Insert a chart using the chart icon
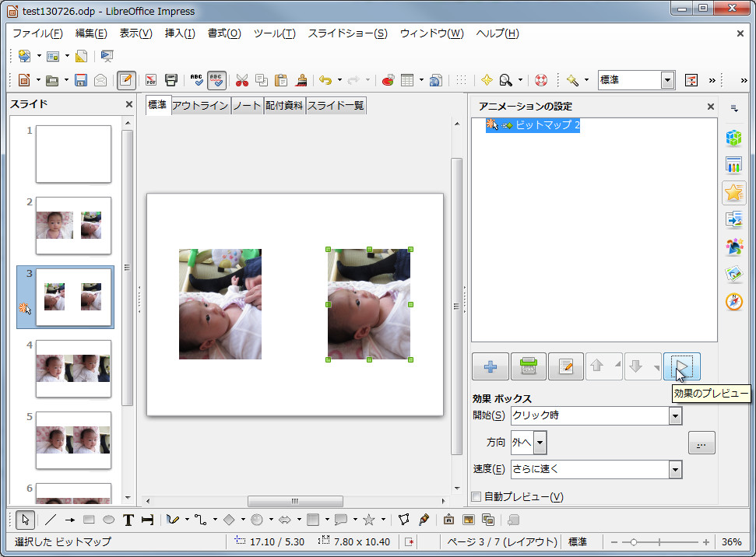756x557 pixels. pos(389,80)
